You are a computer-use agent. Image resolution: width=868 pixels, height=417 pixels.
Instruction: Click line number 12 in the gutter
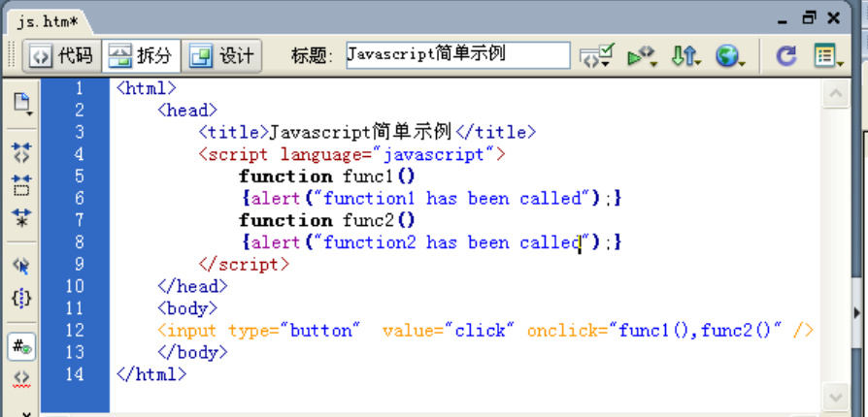tap(73, 330)
